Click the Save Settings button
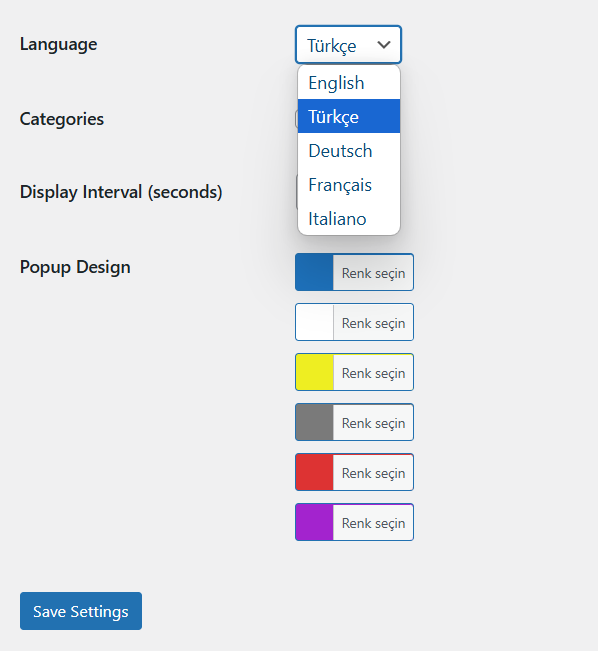 81,611
